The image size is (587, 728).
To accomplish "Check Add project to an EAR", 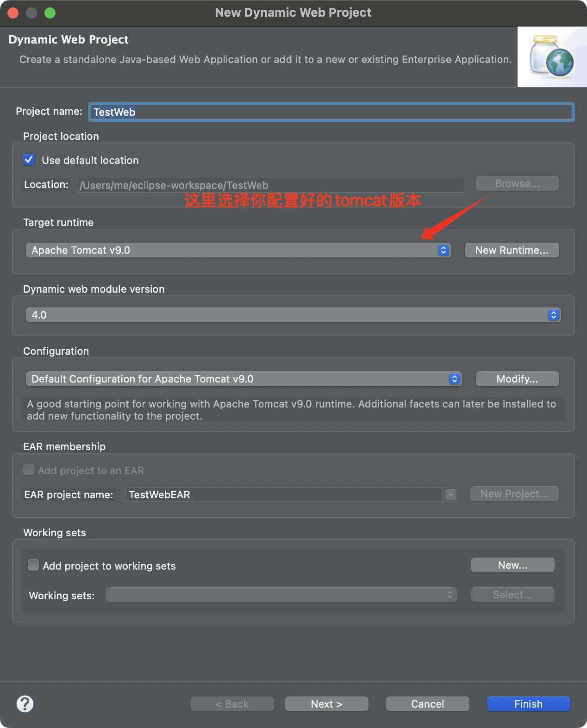I will 29,470.
